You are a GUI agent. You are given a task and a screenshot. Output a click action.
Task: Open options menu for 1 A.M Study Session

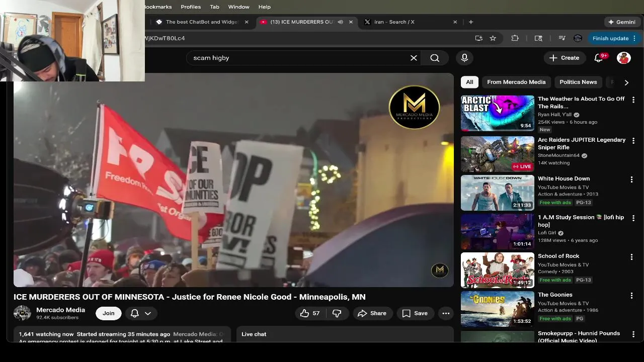pyautogui.click(x=633, y=218)
